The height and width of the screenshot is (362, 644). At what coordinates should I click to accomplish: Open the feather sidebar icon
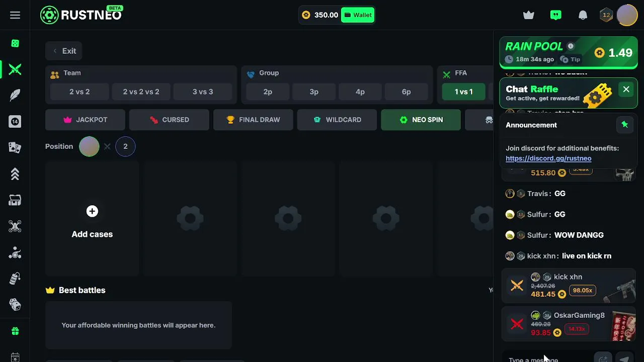tap(15, 96)
